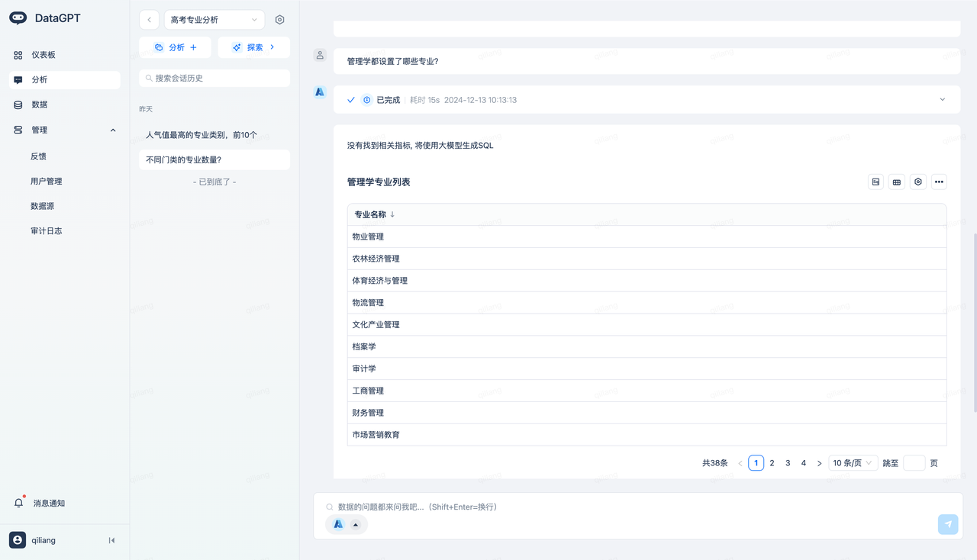Click the 探索 button
This screenshot has width=977, height=560.
253,47
